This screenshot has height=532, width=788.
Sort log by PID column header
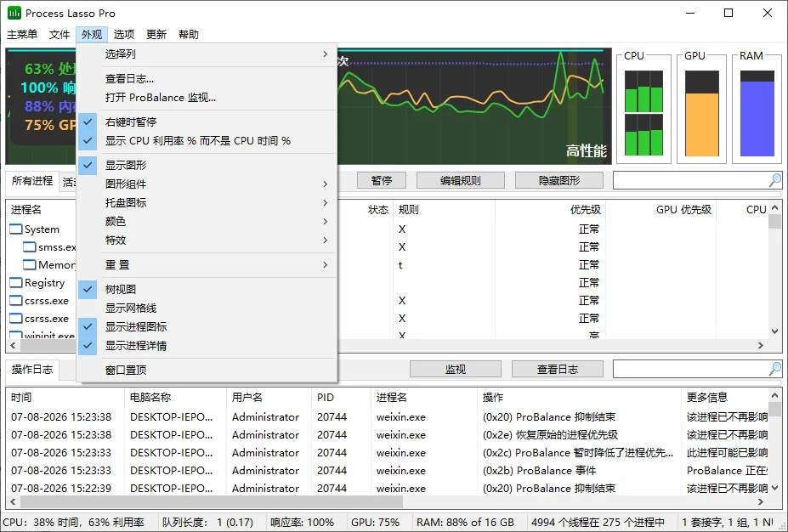(x=341, y=398)
